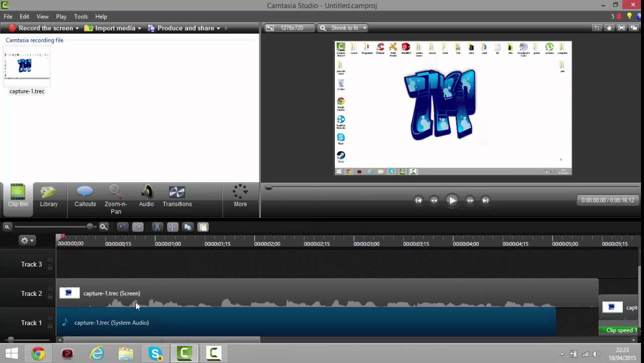Lock Track 3 with lock icon
Image resolution: width=644 pixels, height=363 pixels.
click(x=50, y=267)
